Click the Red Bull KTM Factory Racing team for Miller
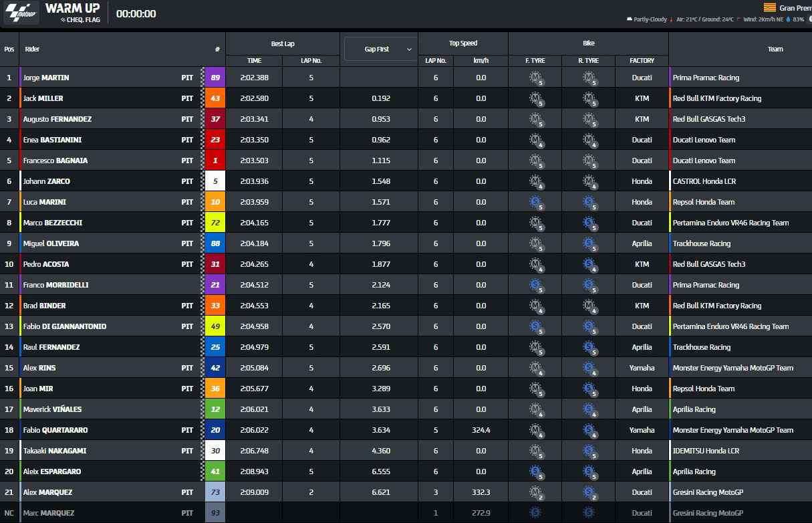This screenshot has height=523, width=812. click(x=717, y=99)
